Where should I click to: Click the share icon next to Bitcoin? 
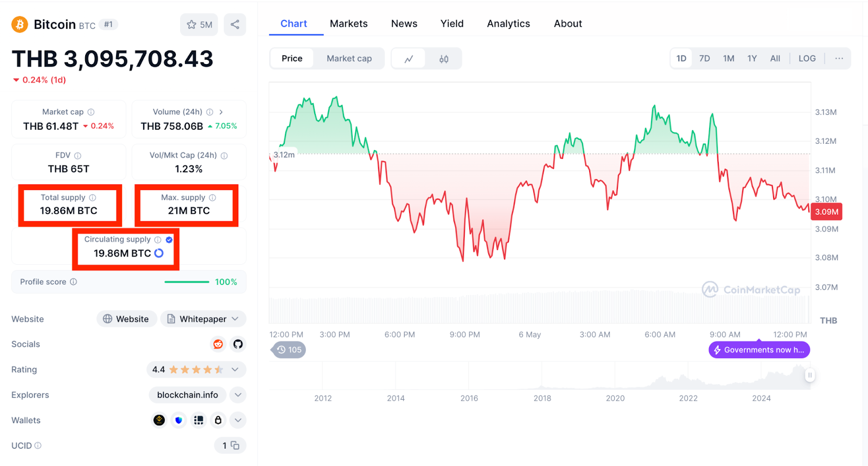(235, 24)
